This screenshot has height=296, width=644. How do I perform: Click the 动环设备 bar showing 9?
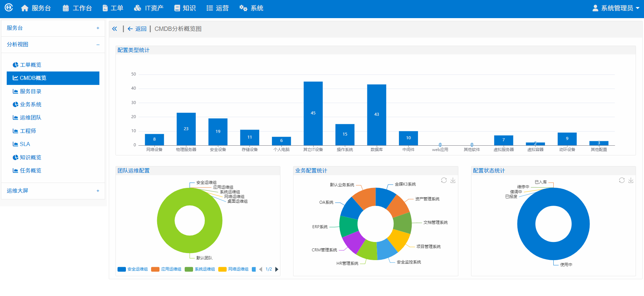567,139
